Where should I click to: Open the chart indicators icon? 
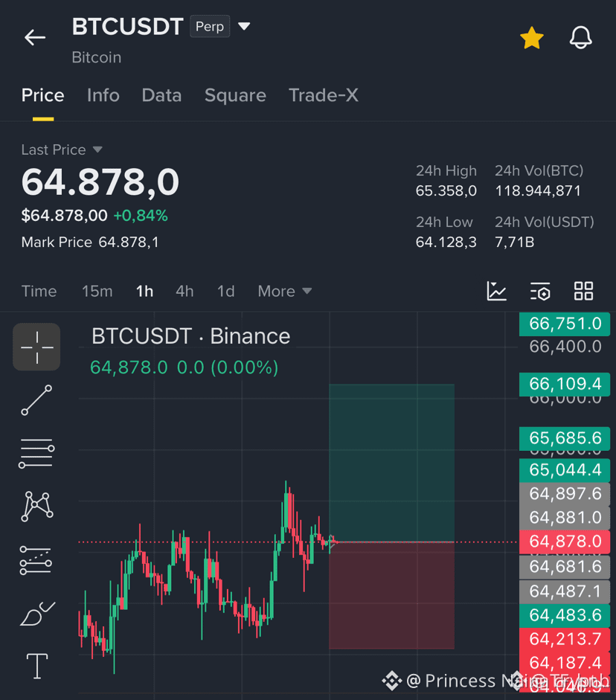pos(496,291)
